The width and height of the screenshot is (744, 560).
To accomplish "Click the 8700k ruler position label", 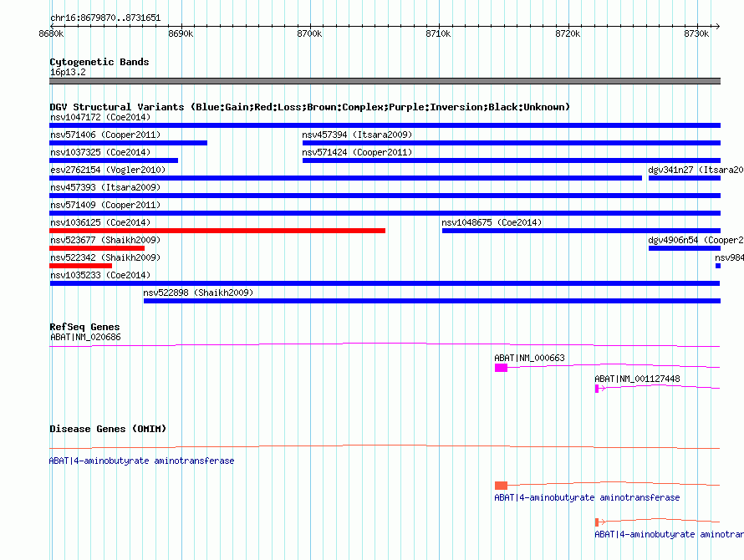I will coord(309,33).
